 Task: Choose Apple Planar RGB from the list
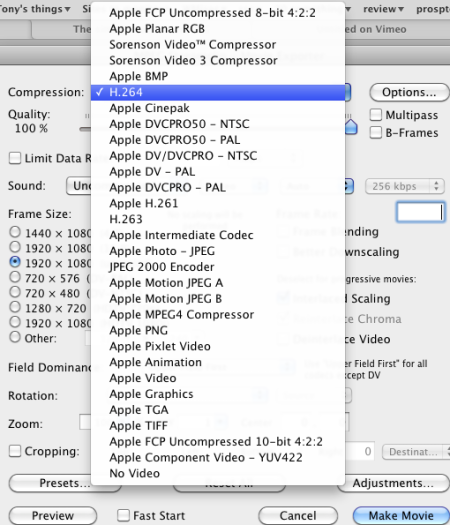coord(218,29)
